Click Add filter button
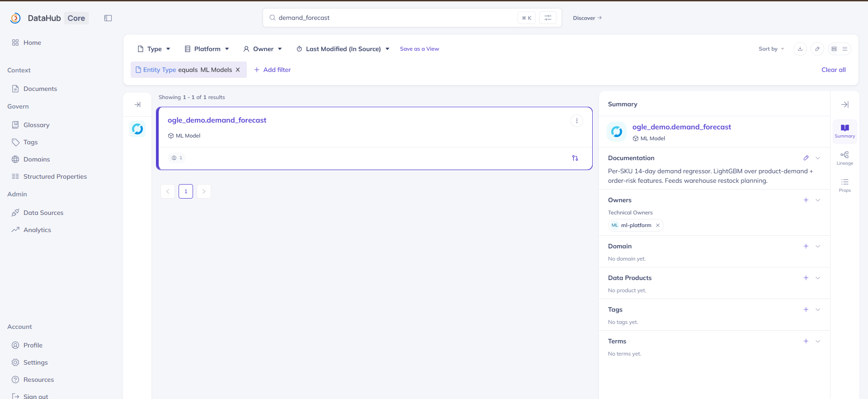The width and height of the screenshot is (868, 399). click(x=272, y=70)
